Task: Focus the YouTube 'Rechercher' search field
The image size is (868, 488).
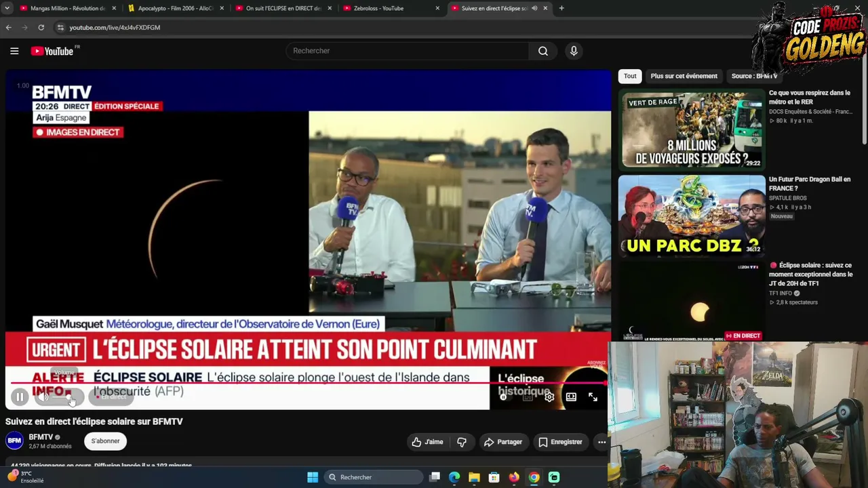Action: pos(408,51)
